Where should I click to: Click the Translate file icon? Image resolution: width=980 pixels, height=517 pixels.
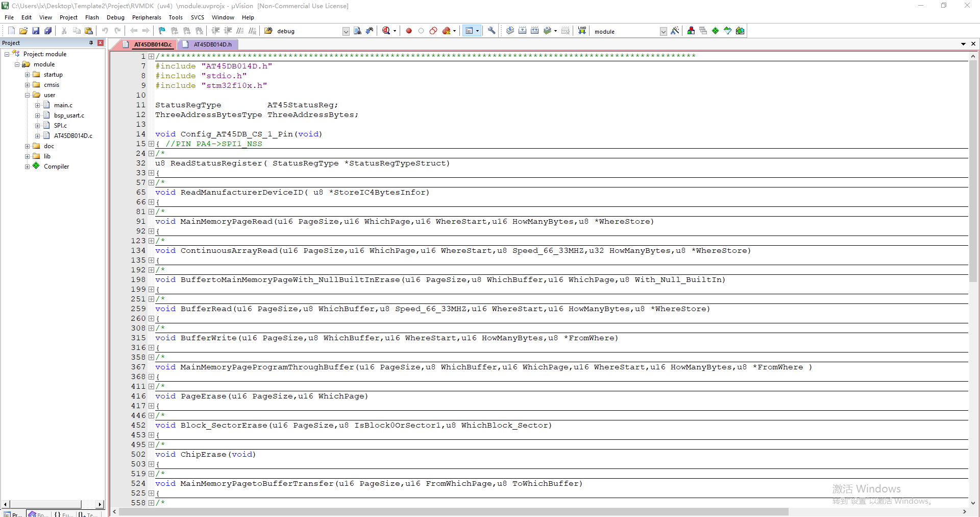tap(510, 31)
